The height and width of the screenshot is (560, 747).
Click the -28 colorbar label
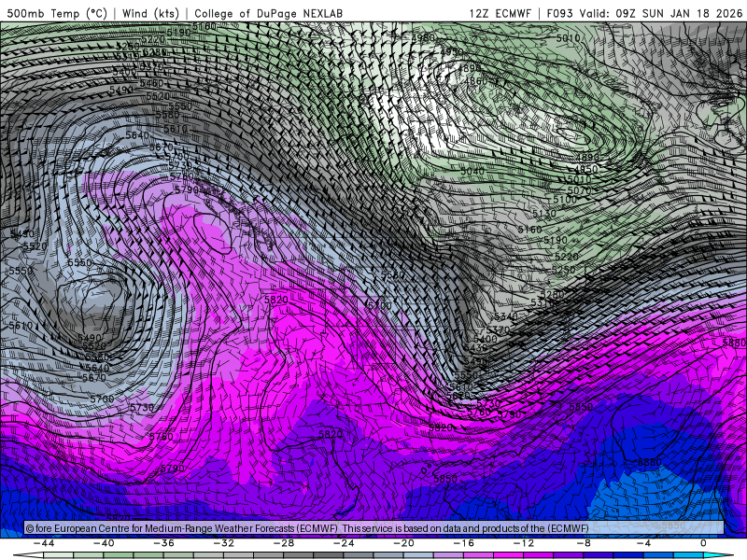284,543
